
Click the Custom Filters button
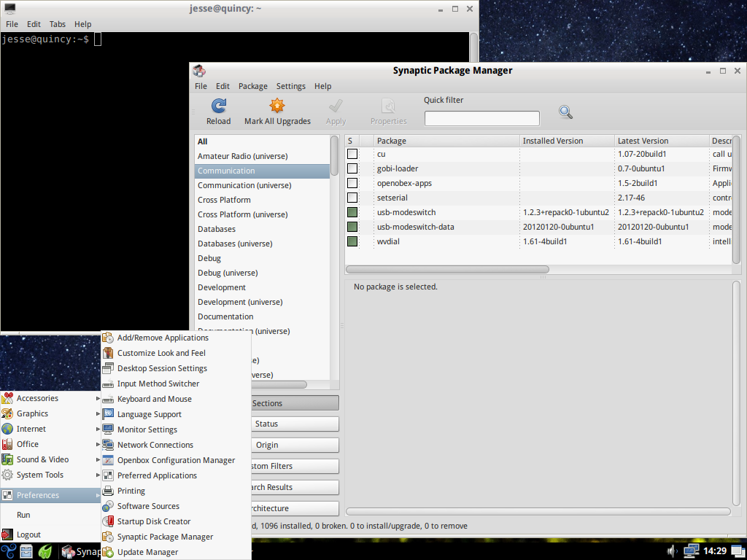click(295, 466)
